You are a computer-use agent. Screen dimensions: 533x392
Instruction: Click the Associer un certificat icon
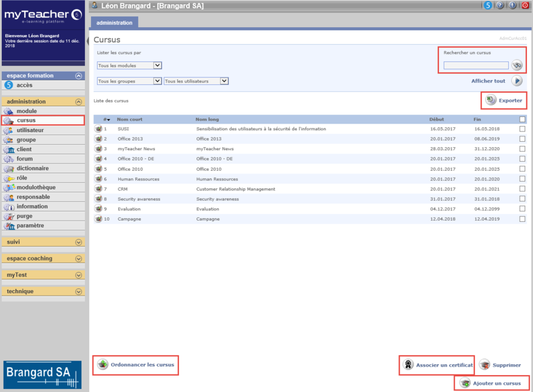(x=408, y=365)
